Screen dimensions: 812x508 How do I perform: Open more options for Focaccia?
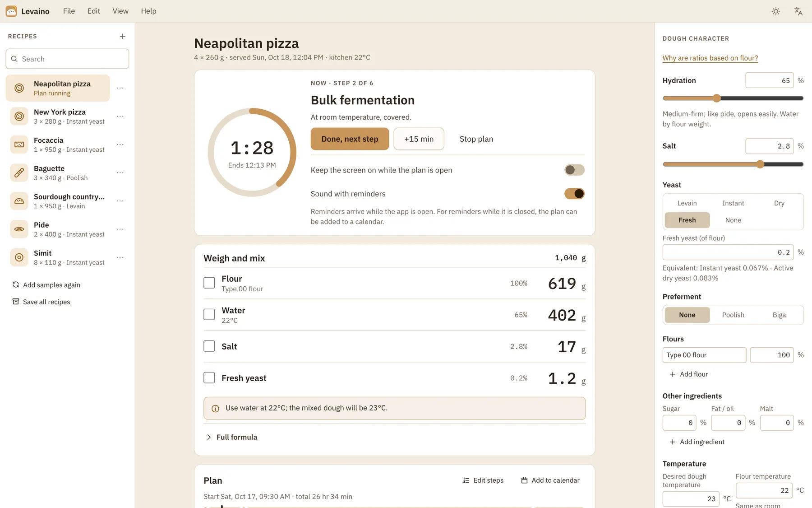coord(120,144)
